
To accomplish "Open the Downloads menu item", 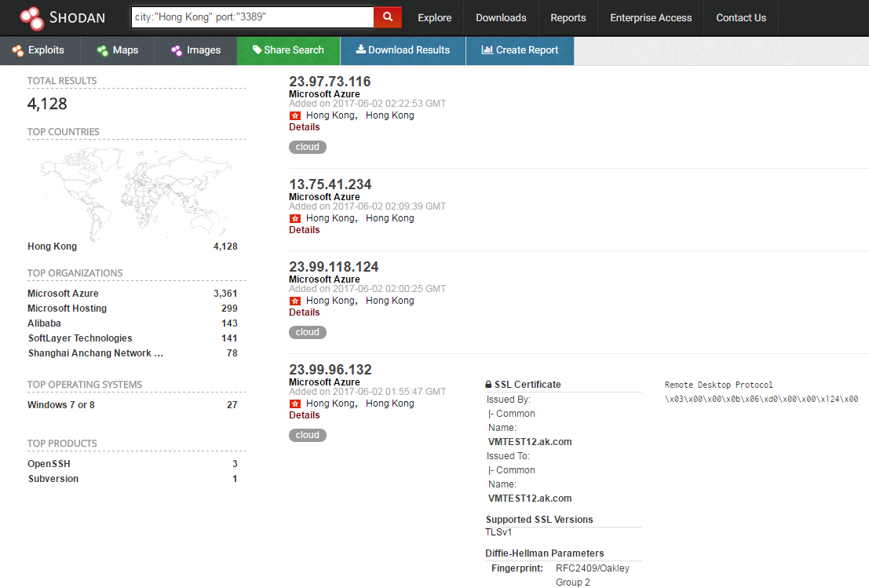I will point(501,18).
